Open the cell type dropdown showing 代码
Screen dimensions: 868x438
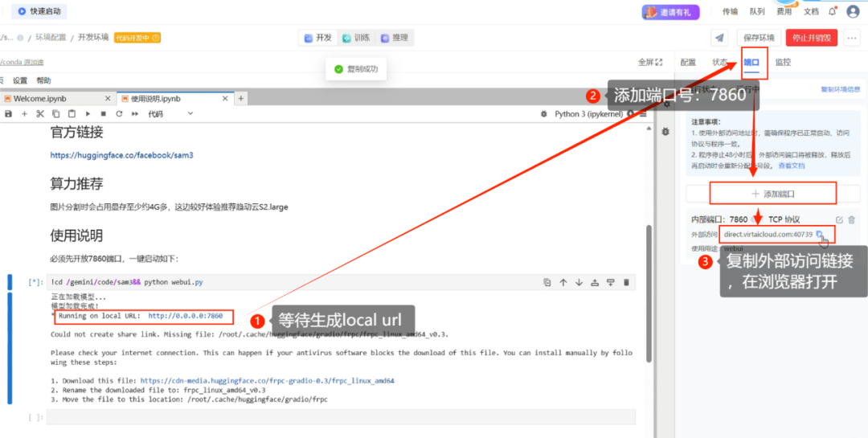(170, 113)
